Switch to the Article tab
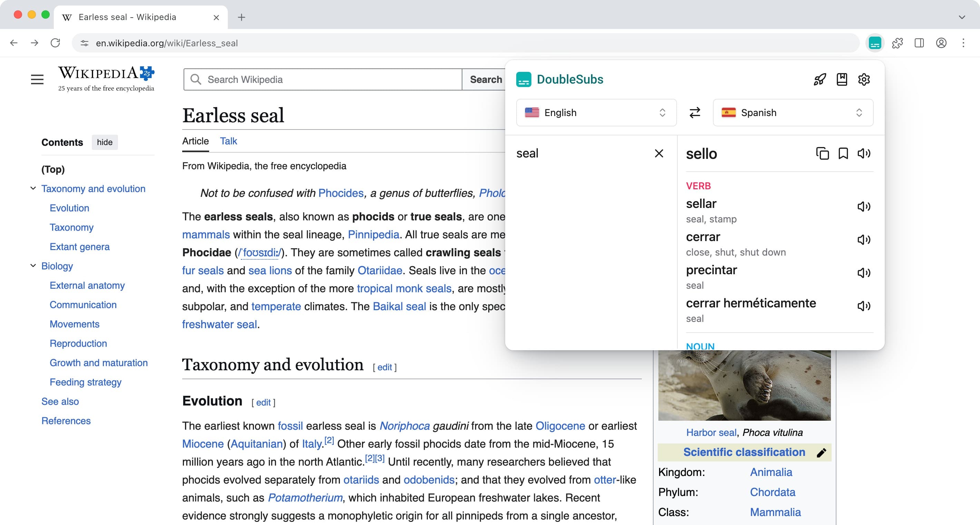The height and width of the screenshot is (525, 980). (x=196, y=141)
